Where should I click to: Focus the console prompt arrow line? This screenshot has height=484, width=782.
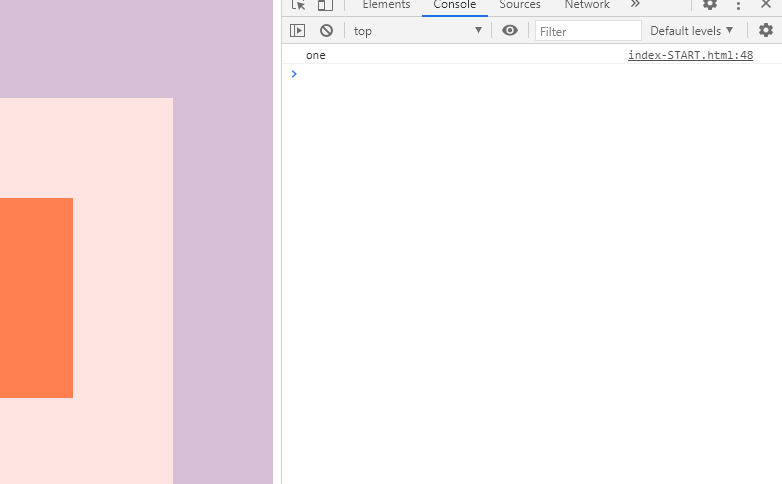532,74
